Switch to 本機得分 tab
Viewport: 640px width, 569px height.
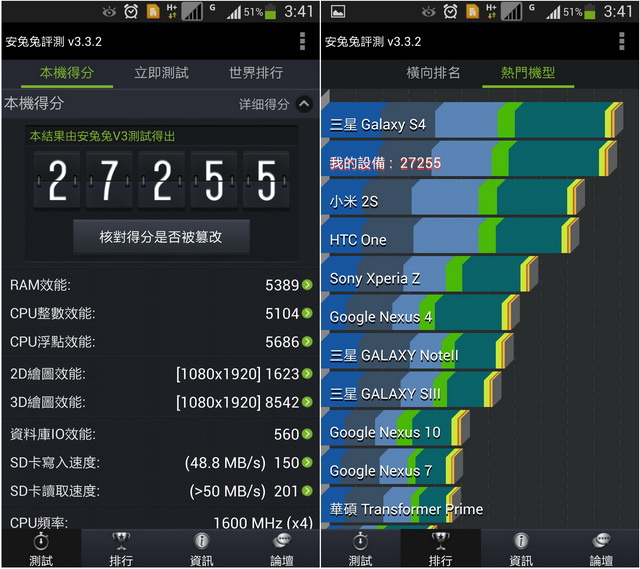[67, 73]
